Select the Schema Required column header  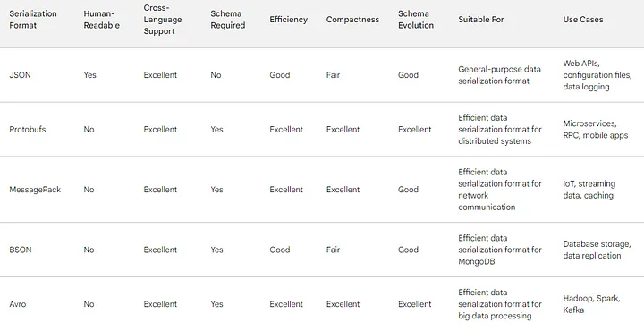pyautogui.click(x=228, y=20)
